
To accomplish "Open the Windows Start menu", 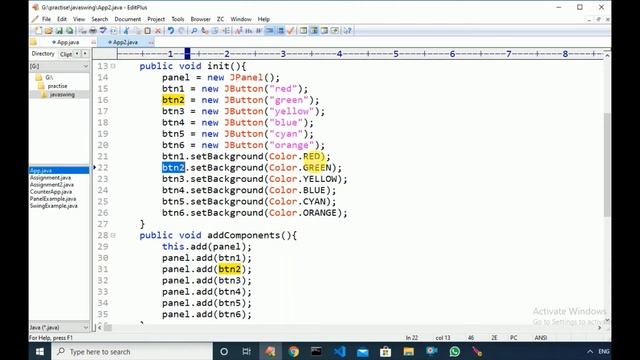I will tap(40, 351).
